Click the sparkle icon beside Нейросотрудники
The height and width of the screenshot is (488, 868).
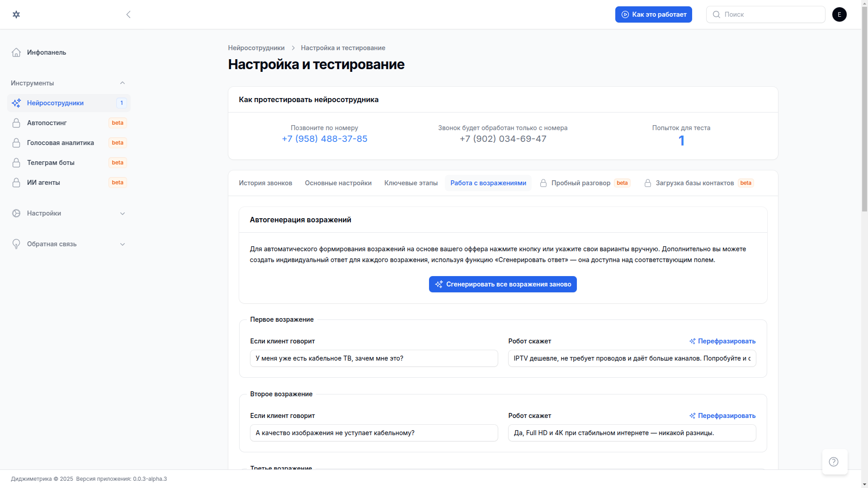click(x=16, y=103)
